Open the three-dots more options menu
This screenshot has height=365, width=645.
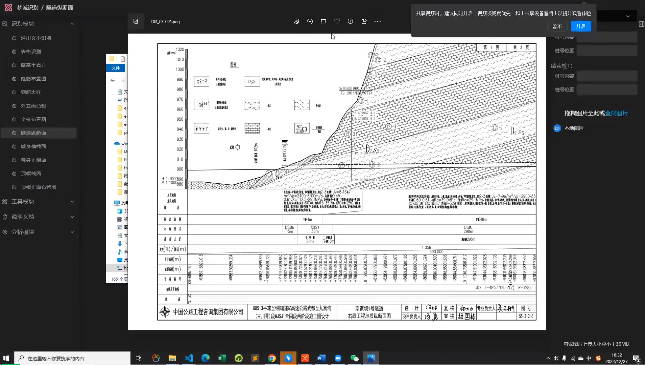(378, 21)
